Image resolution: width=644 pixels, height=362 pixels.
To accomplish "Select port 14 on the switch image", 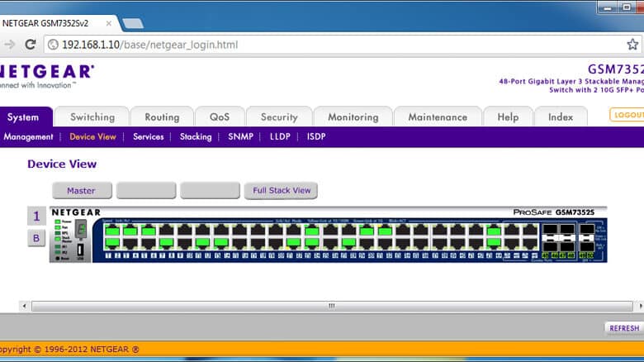I will (221, 243).
